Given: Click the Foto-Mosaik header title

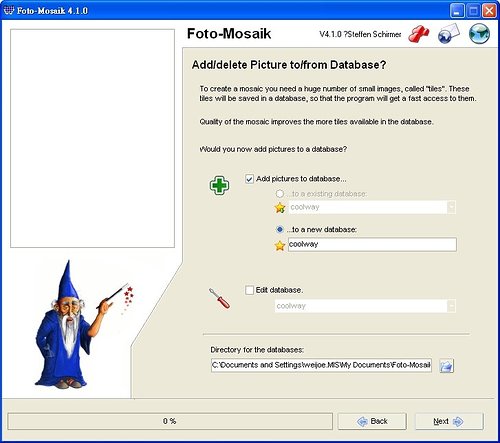Looking at the screenshot, I should click(229, 34).
